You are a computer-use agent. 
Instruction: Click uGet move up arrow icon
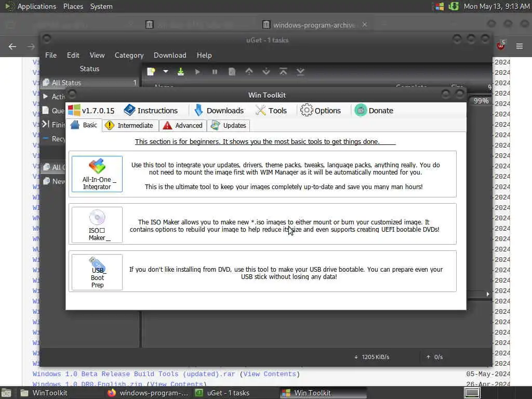(249, 72)
